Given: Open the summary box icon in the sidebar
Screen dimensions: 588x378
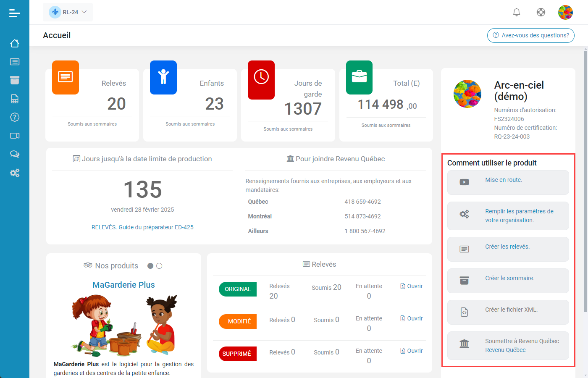Looking at the screenshot, I should point(15,80).
